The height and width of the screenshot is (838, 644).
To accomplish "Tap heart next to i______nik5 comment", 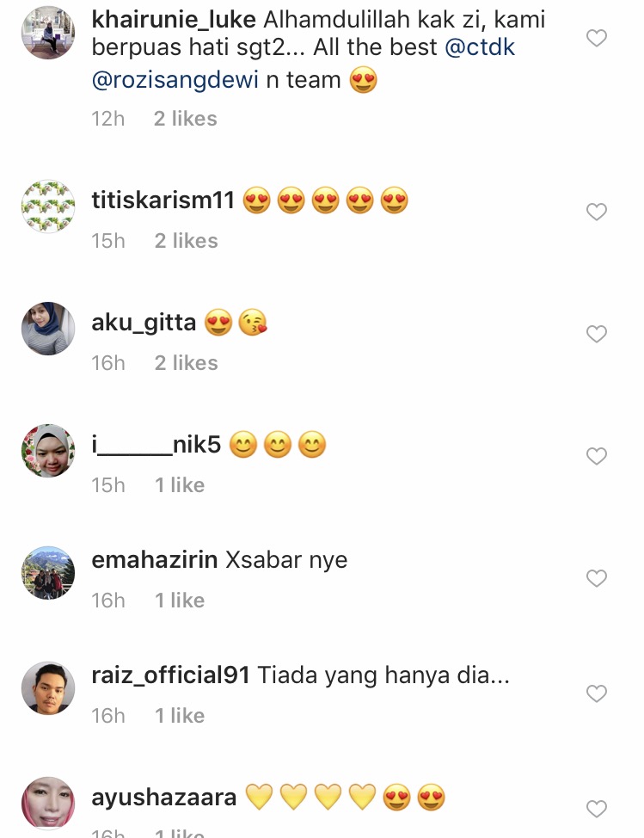I will [x=597, y=456].
